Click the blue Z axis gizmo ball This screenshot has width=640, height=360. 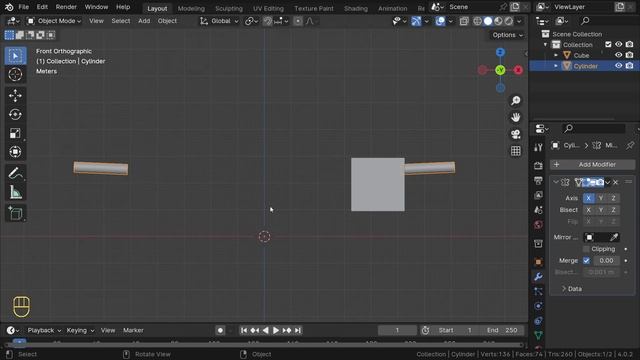click(500, 52)
